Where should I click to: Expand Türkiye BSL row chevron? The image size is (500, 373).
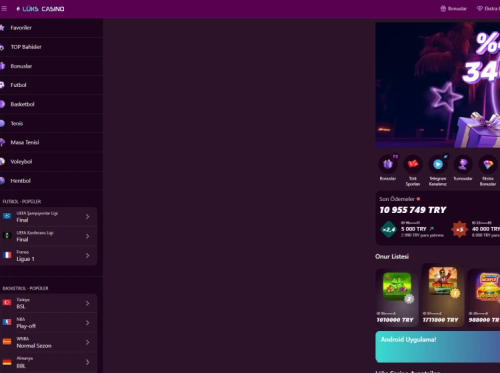pos(88,303)
